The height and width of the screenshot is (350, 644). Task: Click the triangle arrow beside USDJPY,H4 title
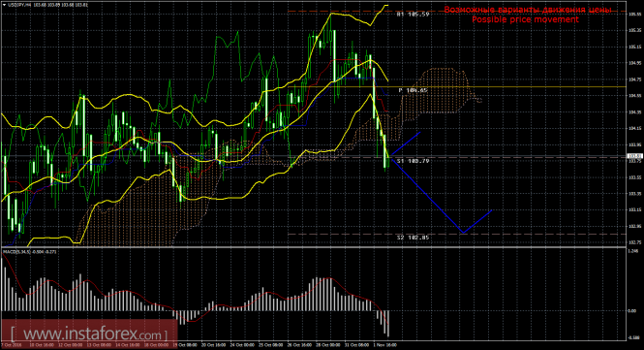click(5, 5)
